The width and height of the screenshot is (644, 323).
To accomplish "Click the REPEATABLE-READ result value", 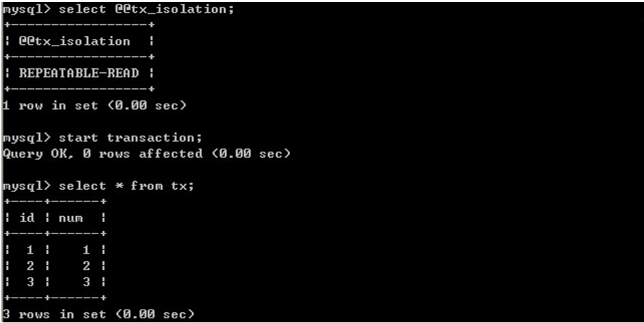I will tap(79, 73).
